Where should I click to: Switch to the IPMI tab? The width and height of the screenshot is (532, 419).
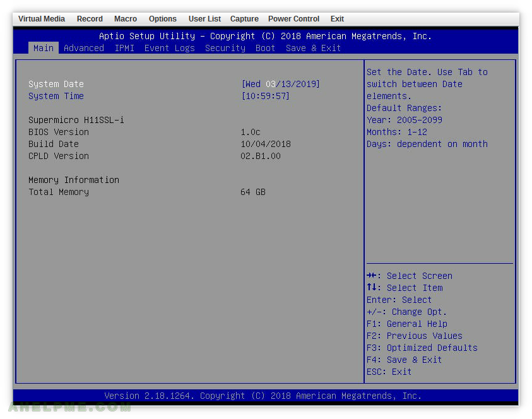[x=124, y=48]
